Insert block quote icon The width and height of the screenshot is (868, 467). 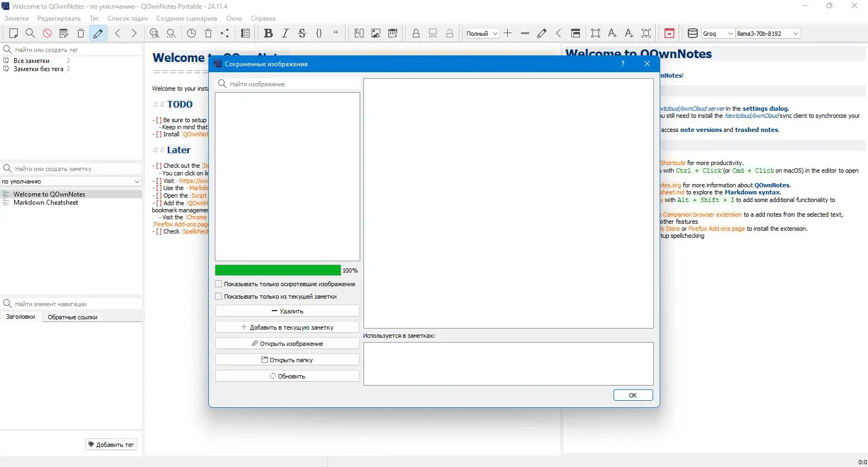336,33
